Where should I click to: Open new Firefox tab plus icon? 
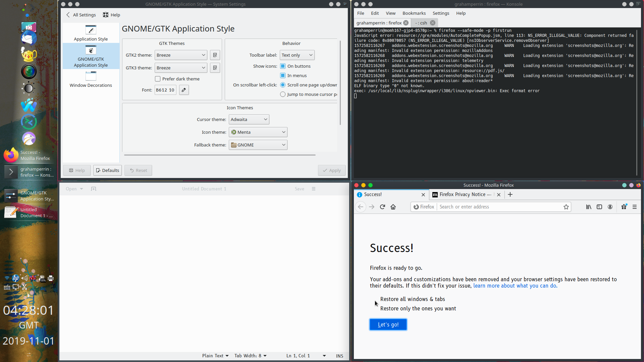510,194
